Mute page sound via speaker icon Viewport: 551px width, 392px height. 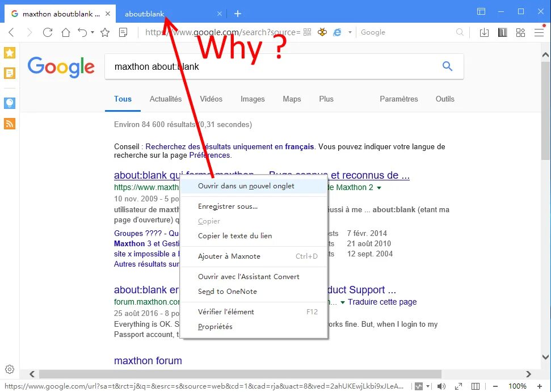[x=441, y=386]
